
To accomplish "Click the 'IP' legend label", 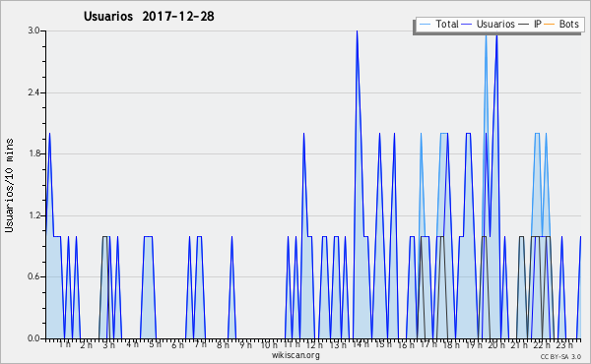I will pos(538,24).
